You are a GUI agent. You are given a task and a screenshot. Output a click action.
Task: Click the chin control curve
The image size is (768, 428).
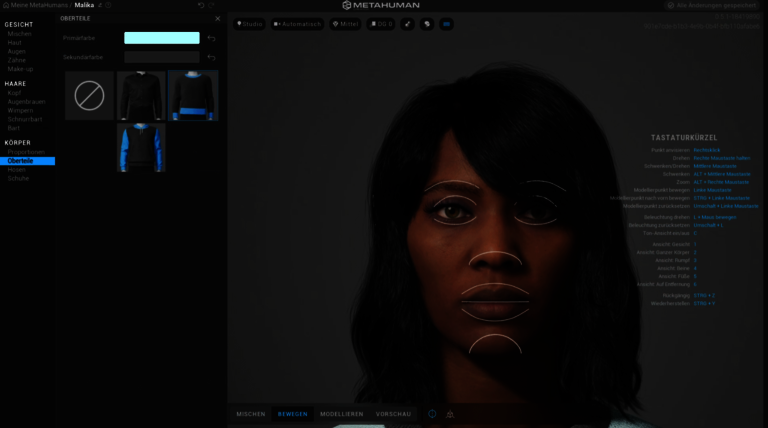click(495, 343)
